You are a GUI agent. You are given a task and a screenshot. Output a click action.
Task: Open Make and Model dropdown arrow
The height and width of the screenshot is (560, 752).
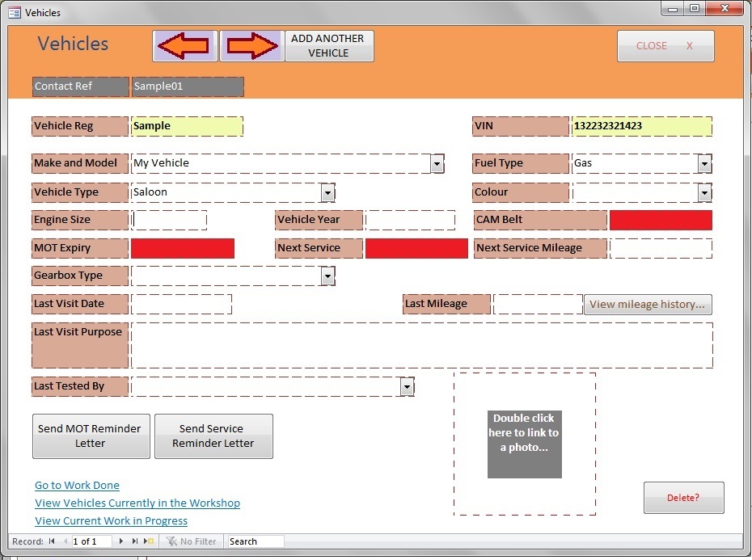click(x=437, y=164)
